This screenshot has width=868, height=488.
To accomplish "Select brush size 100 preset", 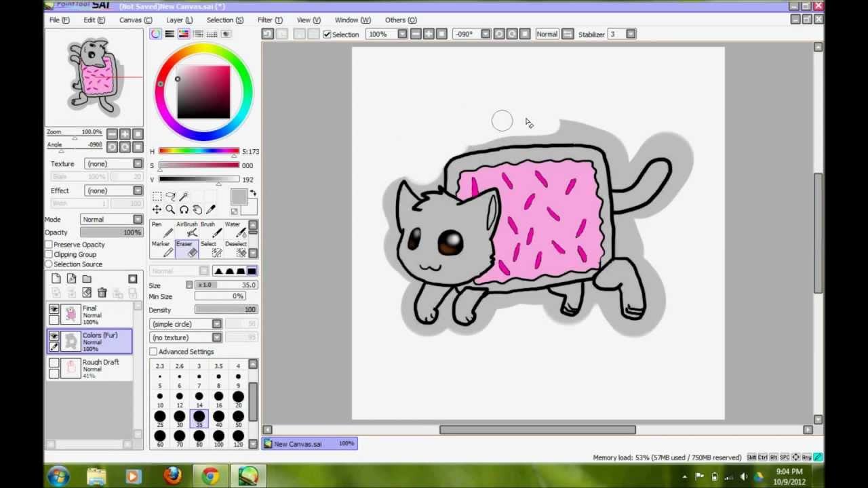I will pos(218,439).
